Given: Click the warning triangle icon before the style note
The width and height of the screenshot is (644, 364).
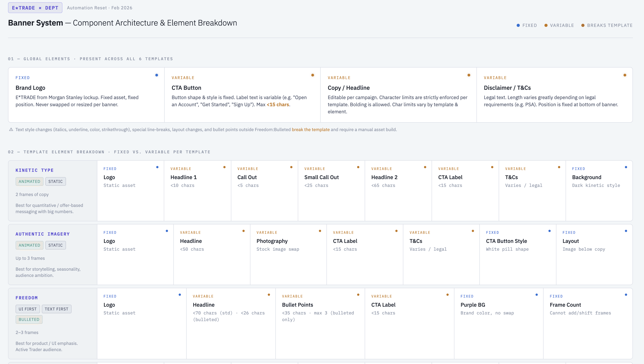Looking at the screenshot, I should click(11, 130).
